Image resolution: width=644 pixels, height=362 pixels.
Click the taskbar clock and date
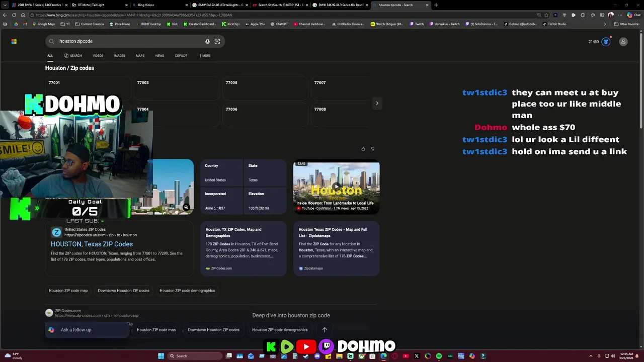tap(627, 356)
